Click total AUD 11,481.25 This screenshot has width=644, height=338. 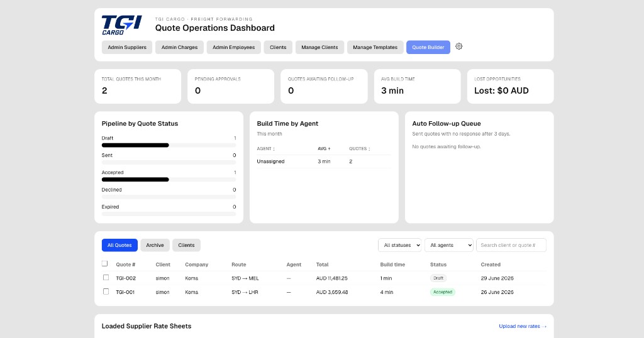pos(332,278)
